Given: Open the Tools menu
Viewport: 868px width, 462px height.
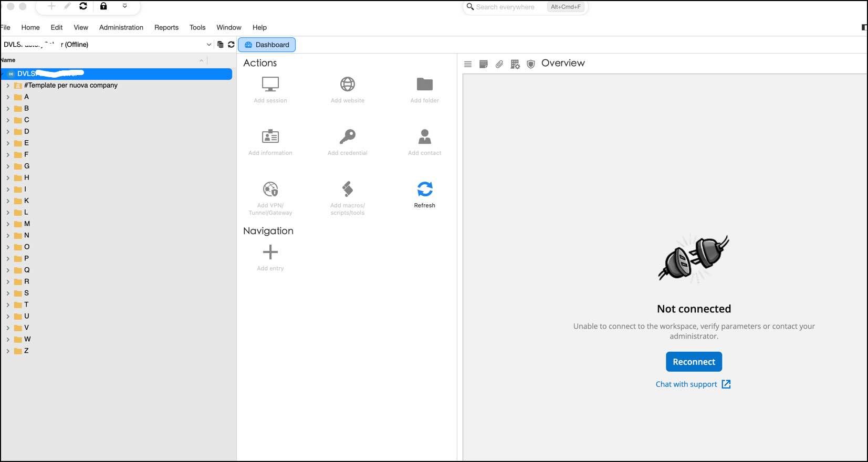Looking at the screenshot, I should [197, 27].
